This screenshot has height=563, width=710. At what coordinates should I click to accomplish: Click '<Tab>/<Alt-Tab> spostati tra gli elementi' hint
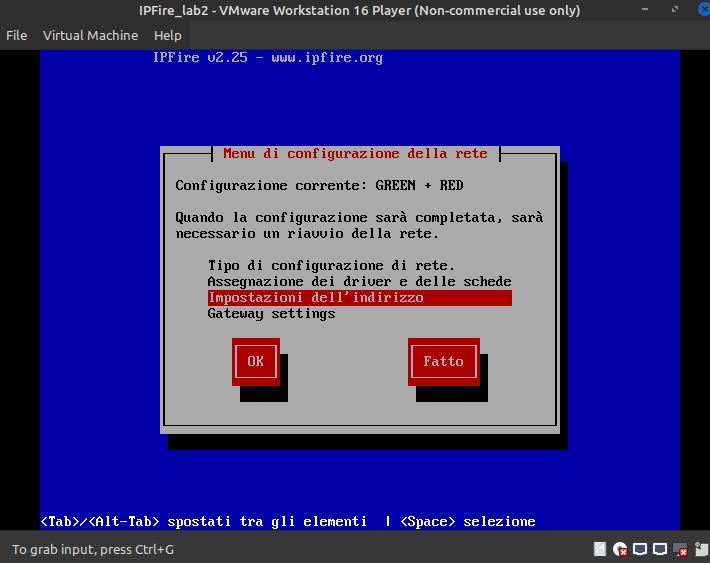coord(204,521)
